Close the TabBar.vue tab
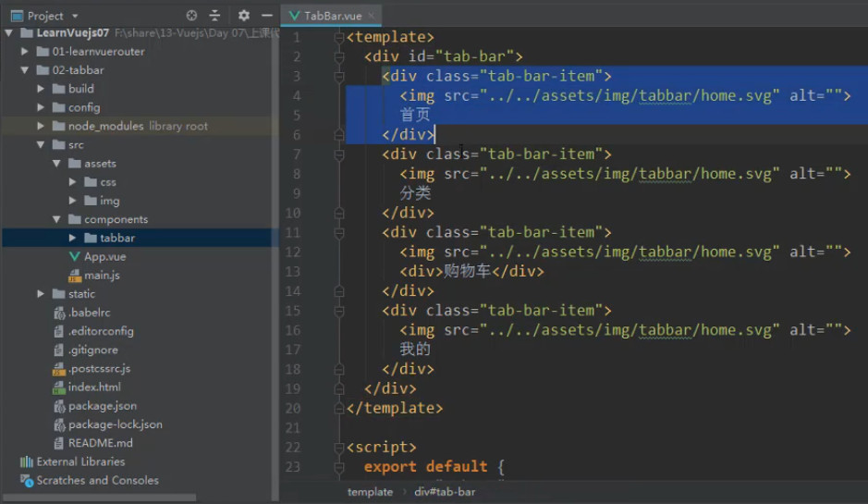This screenshot has width=868, height=504. coord(372,16)
